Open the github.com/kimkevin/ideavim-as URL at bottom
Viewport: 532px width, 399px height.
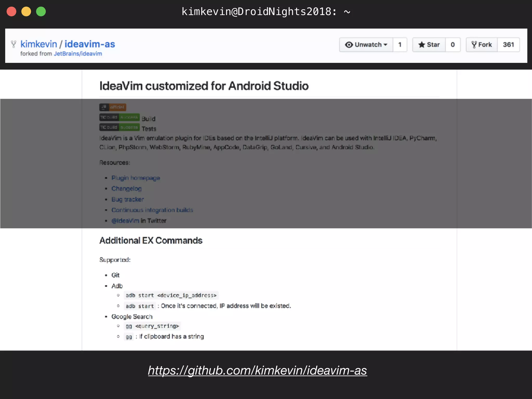click(x=257, y=370)
